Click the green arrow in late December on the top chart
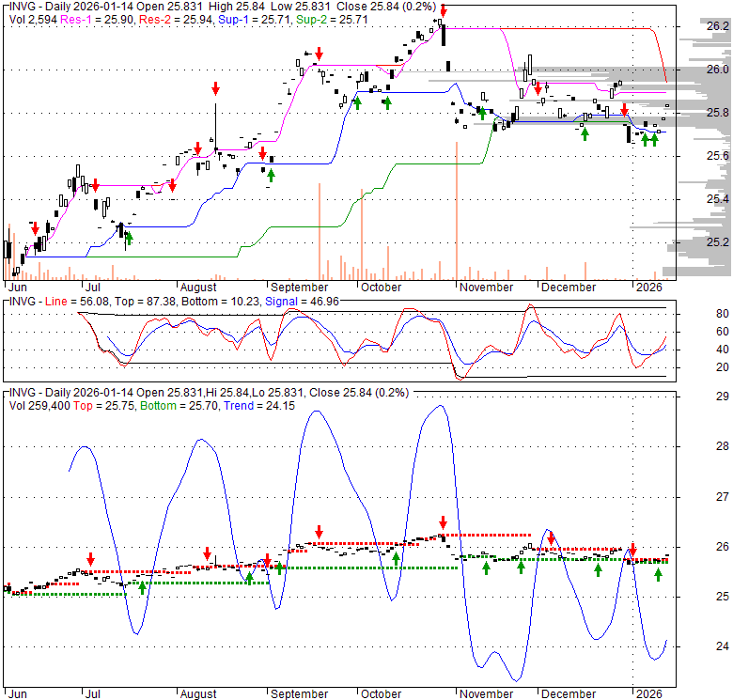The image size is (733, 700). click(585, 133)
